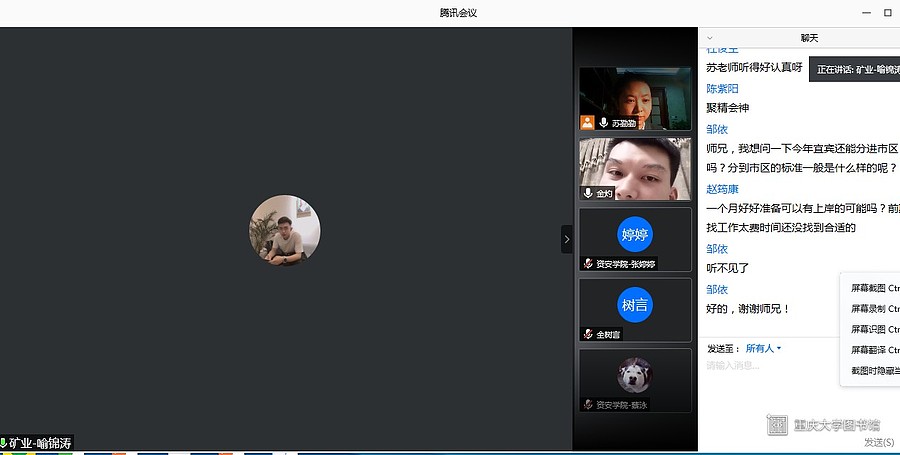Click the microphone icon next to 苏勤勤
This screenshot has height=455, width=900.
[603, 123]
